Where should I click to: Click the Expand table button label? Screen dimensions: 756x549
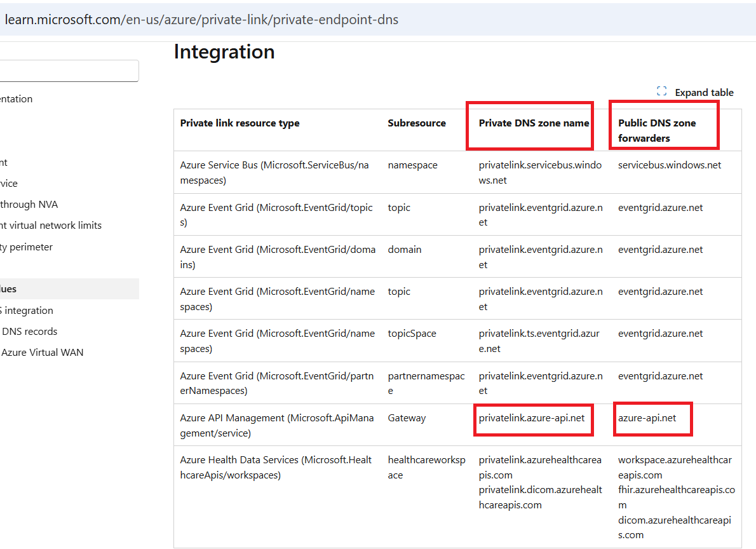(x=704, y=93)
